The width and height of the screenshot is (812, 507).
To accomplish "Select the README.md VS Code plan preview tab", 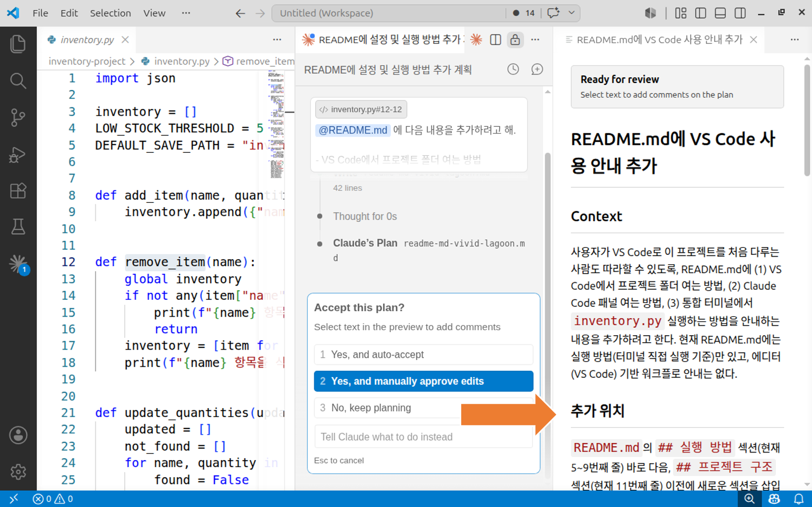I will 659,39.
